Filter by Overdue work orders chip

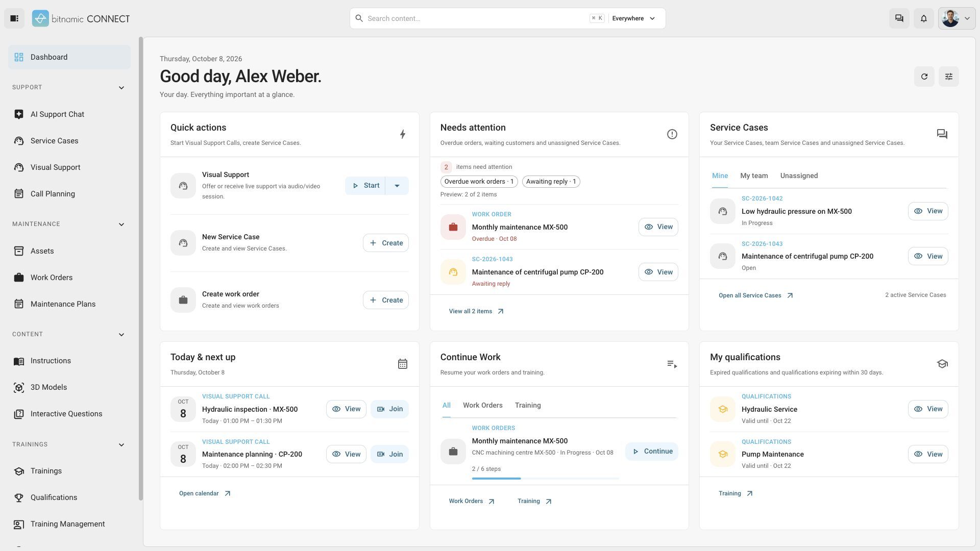coord(479,182)
